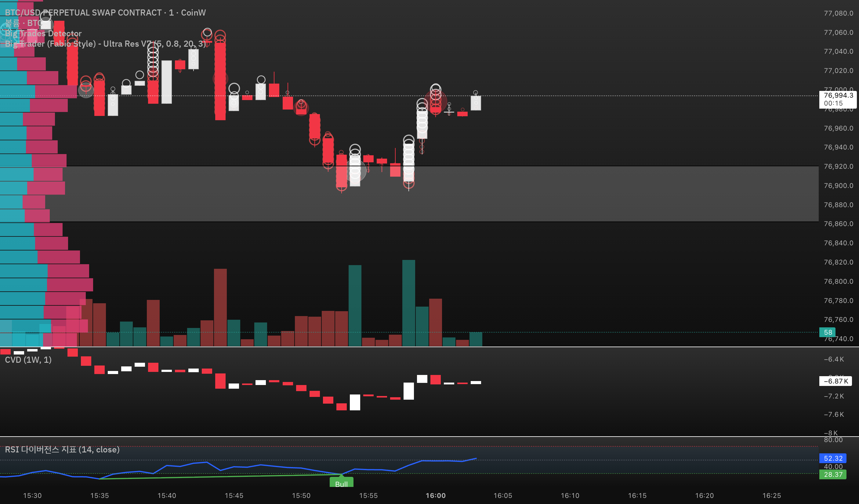The width and height of the screenshot is (859, 504).
Task: Click the volume value label 58
Action: (x=828, y=332)
